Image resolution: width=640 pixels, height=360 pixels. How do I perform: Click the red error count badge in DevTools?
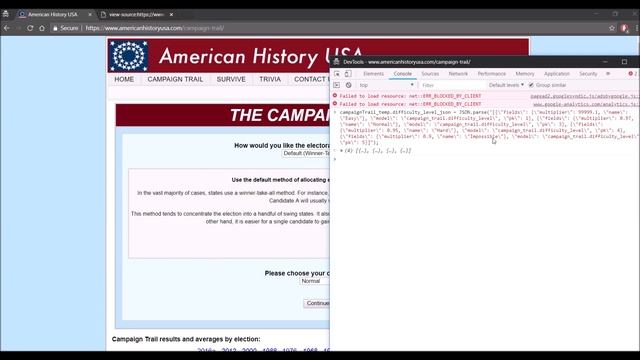point(633,74)
